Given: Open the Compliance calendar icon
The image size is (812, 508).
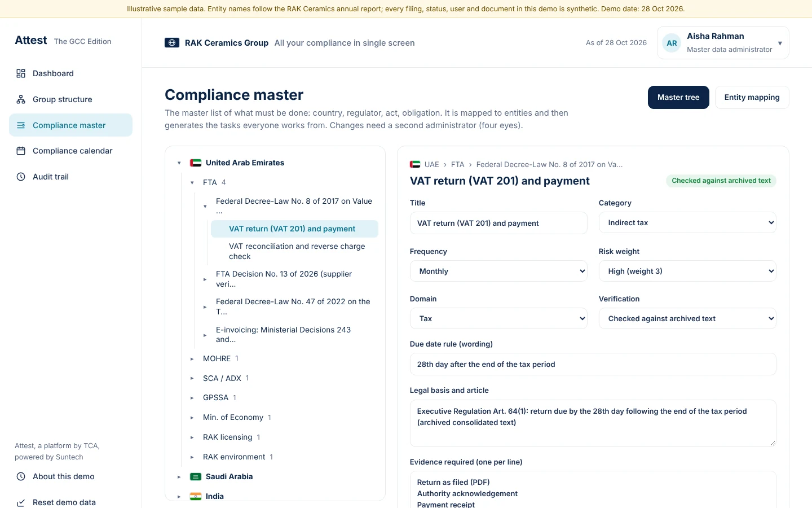Looking at the screenshot, I should click(21, 151).
